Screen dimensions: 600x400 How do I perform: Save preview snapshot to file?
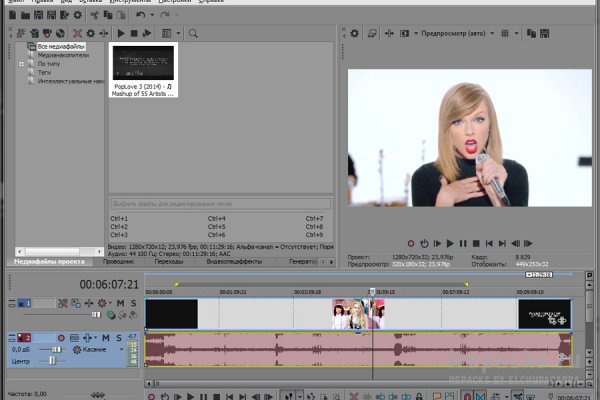pos(545,33)
